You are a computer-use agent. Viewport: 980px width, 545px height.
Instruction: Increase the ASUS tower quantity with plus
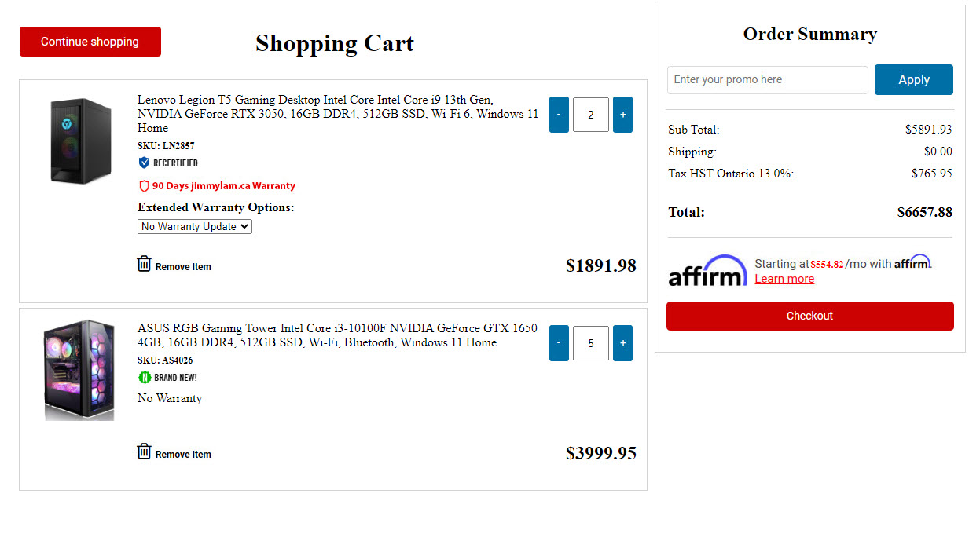point(622,343)
